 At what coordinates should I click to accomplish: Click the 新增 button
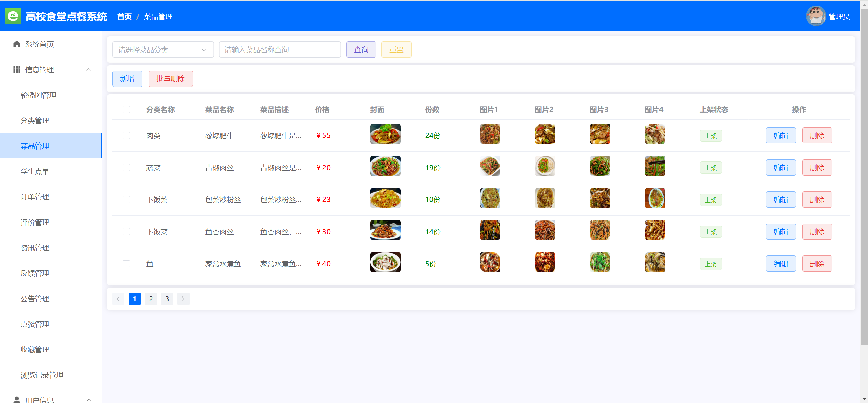(127, 79)
